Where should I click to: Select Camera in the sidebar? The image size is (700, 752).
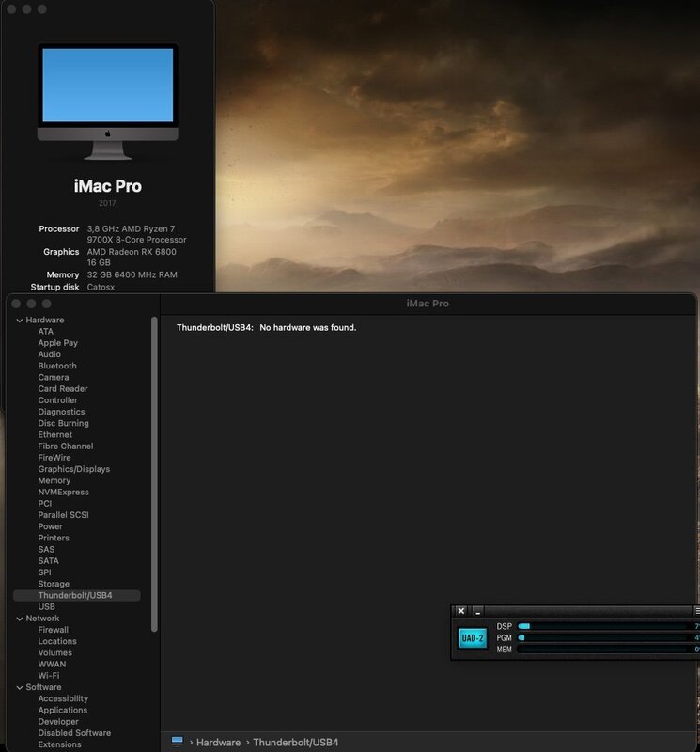pyautogui.click(x=54, y=378)
